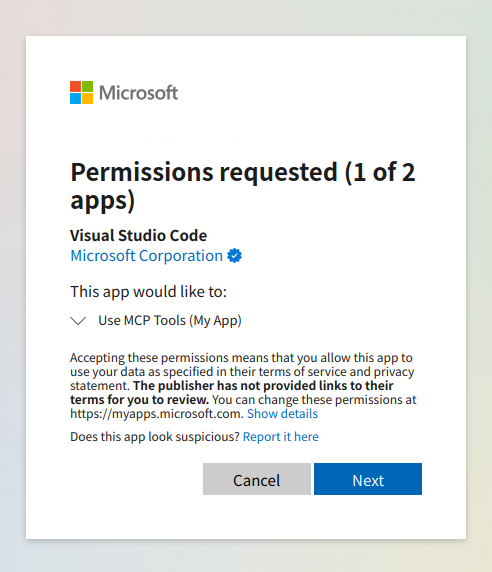Click the Microsoft four-color logo

[81, 92]
